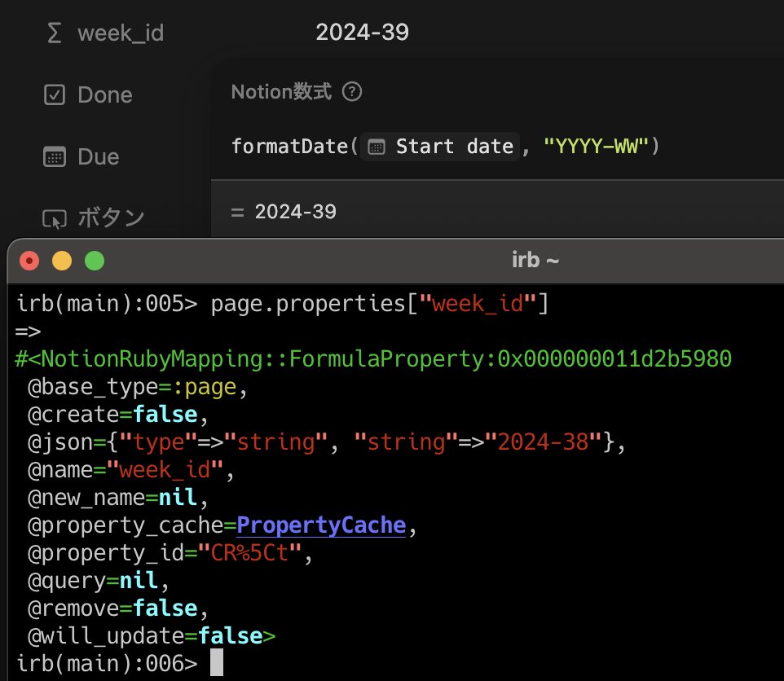Open the ボタン property label

111,218
